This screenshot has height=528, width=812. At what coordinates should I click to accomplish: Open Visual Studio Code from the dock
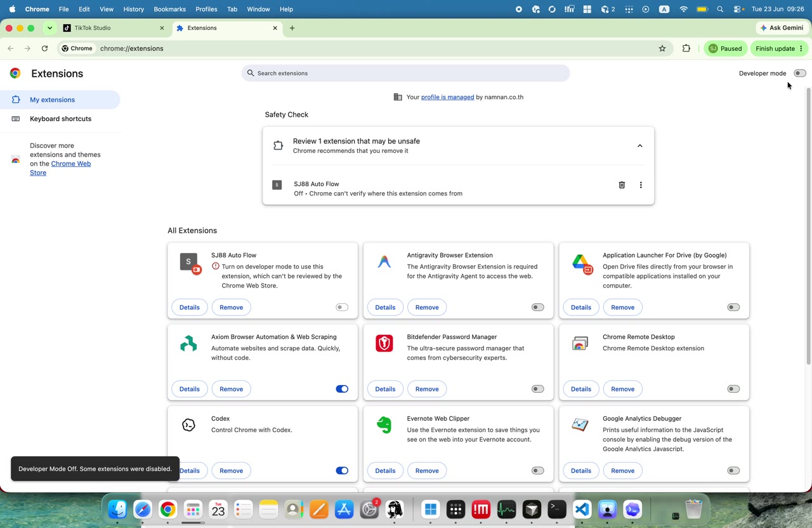coord(582,509)
